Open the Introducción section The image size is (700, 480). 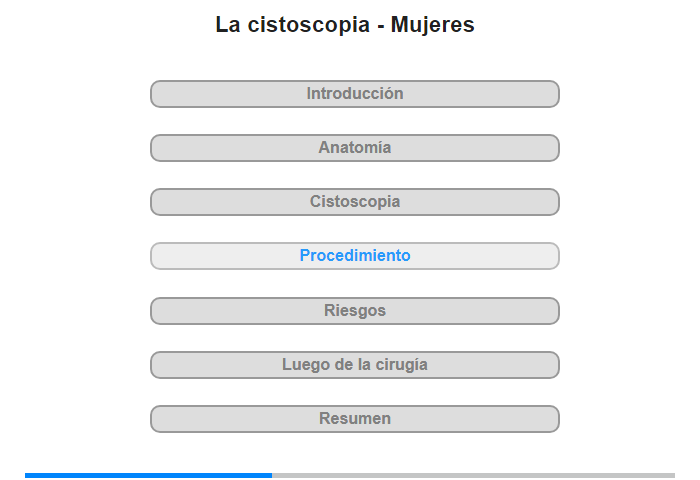click(354, 94)
